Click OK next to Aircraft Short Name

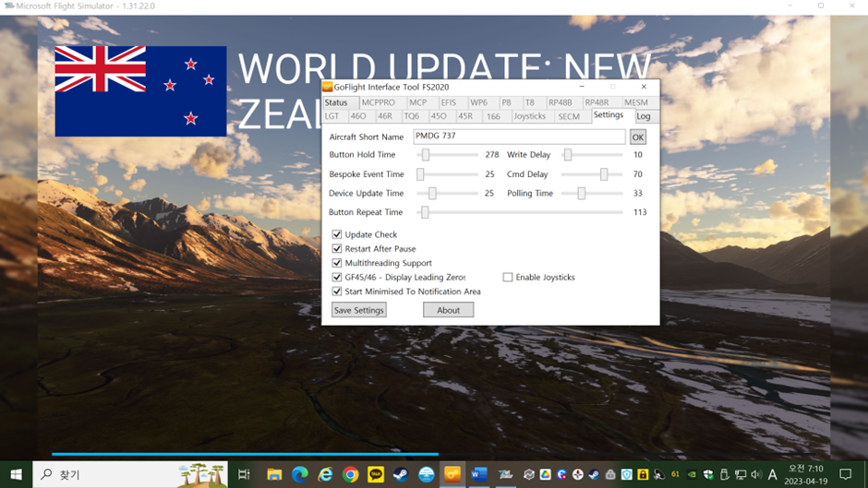coord(638,137)
